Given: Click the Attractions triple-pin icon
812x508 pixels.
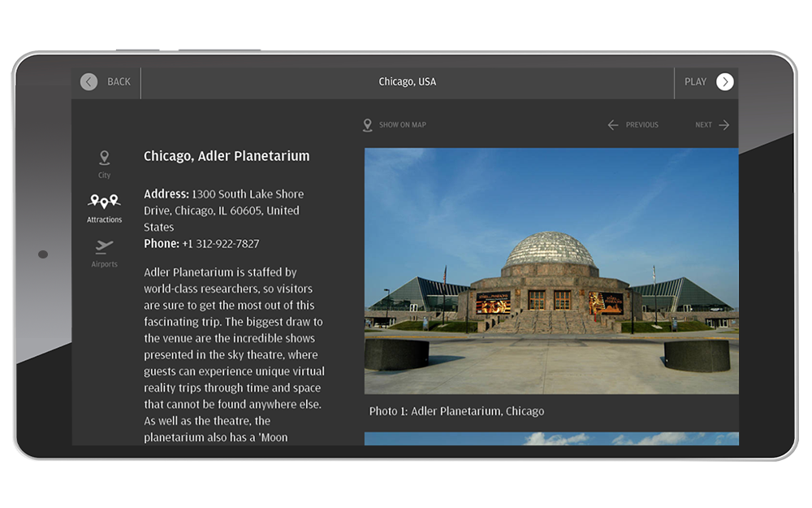Looking at the screenshot, I should click(104, 201).
